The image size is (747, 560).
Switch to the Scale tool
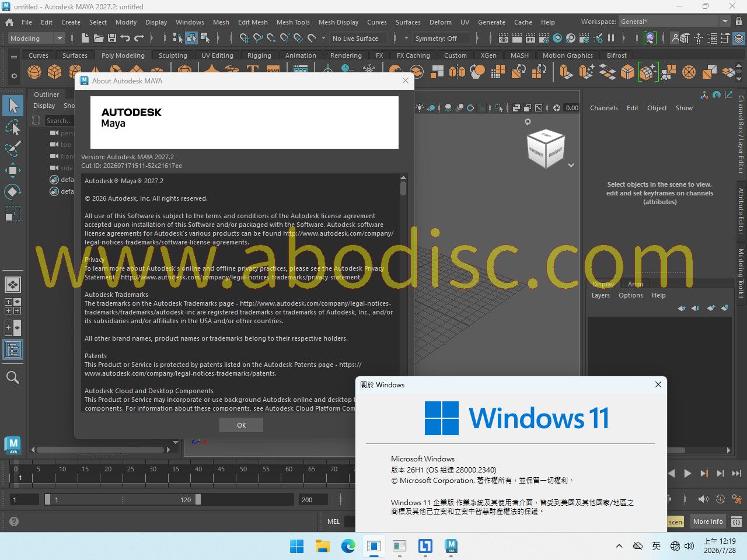coord(13,213)
